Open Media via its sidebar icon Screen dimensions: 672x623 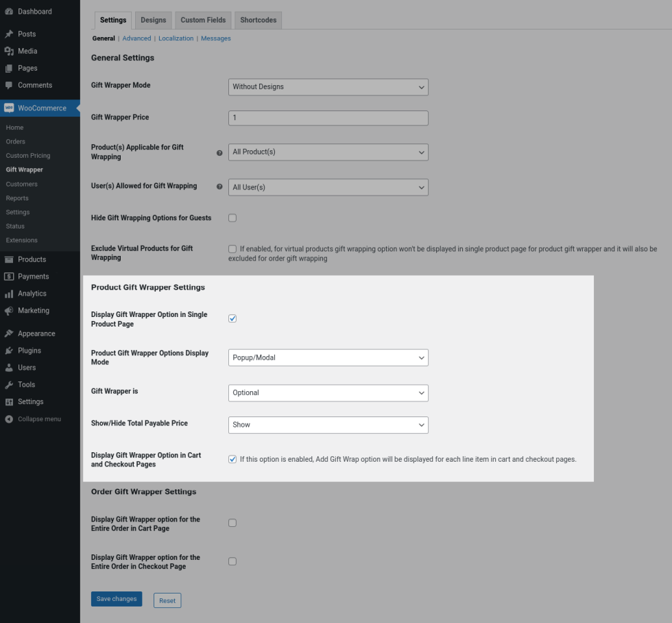point(9,51)
